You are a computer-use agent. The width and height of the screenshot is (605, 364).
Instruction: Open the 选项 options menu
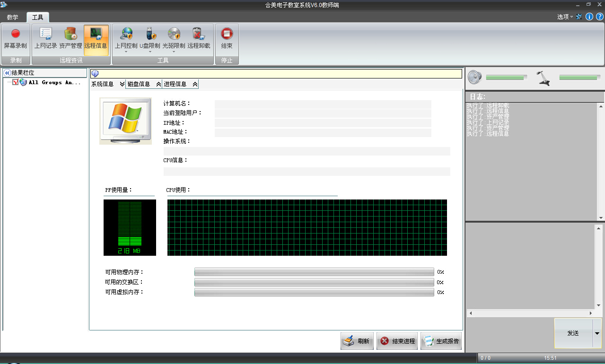pos(565,17)
